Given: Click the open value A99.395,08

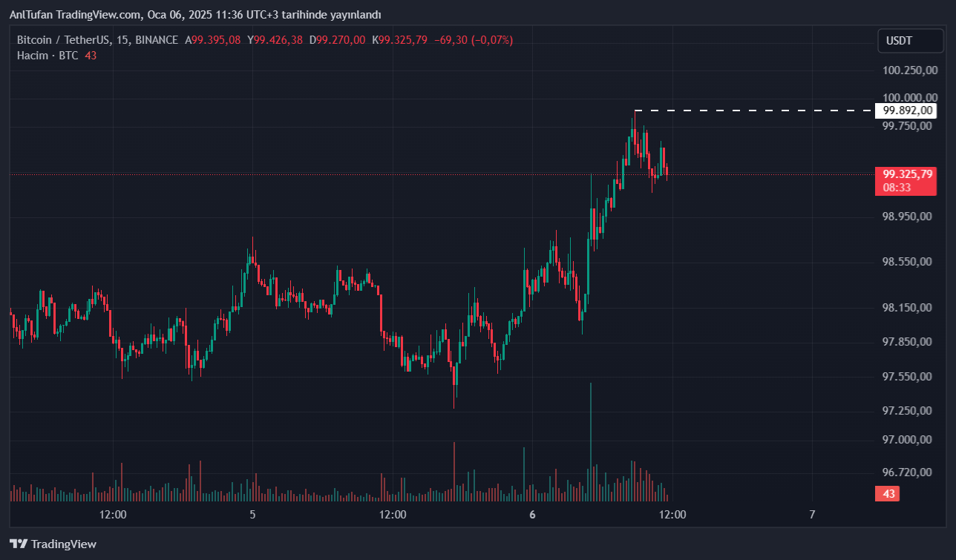Looking at the screenshot, I should pyautogui.click(x=213, y=40).
